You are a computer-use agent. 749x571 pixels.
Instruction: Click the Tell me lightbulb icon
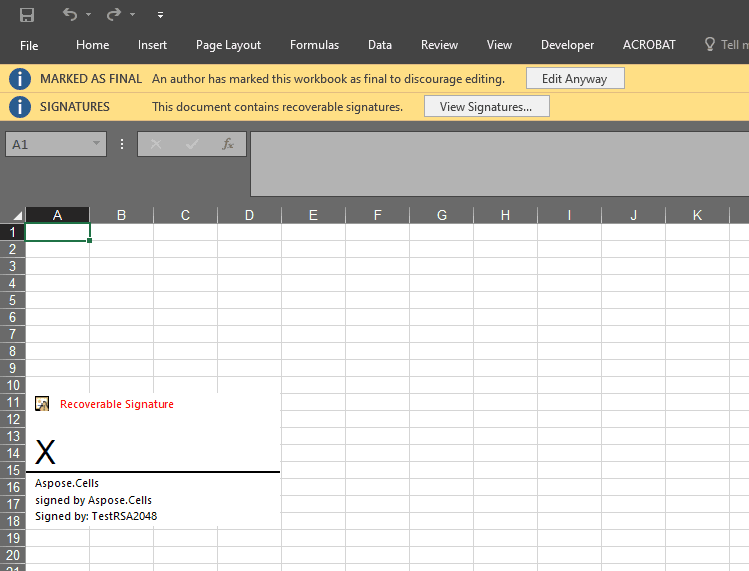coord(710,45)
